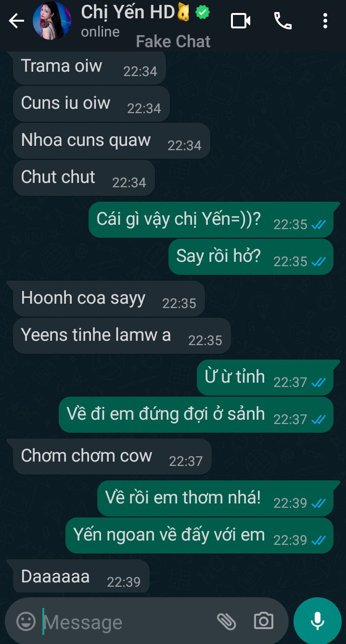Viewport: 346px width, 644px height.
Task: Open contact info via Chị Yến HD name
Action: pyautogui.click(x=128, y=12)
